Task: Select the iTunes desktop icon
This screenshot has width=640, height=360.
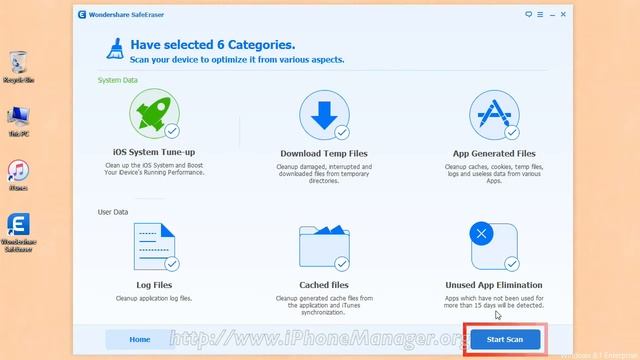Action: coord(18,176)
